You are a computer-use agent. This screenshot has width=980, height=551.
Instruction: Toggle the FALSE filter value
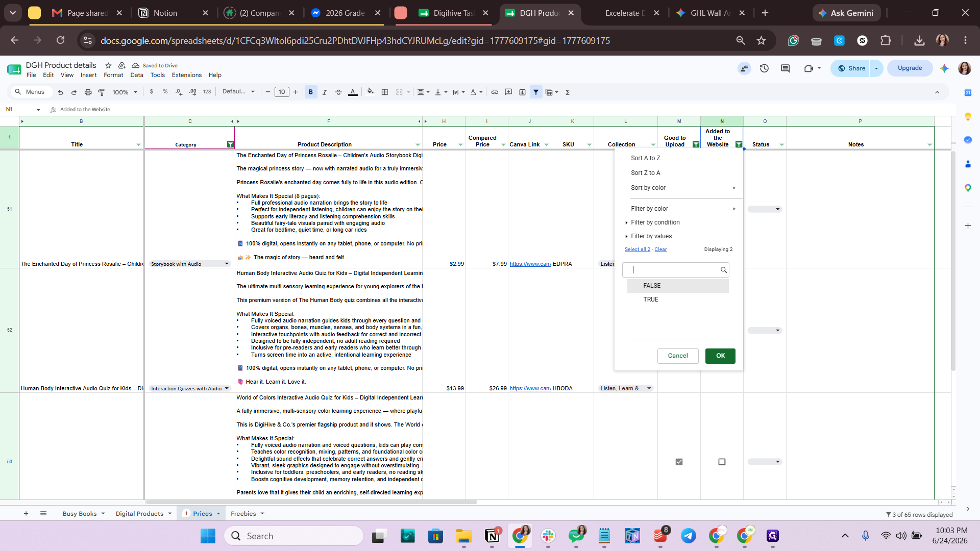[678, 286]
